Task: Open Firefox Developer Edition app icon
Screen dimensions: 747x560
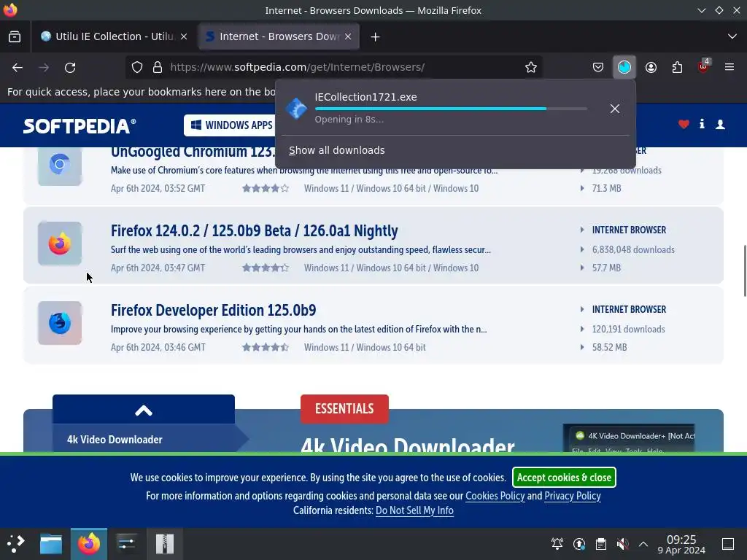Action: (60, 323)
